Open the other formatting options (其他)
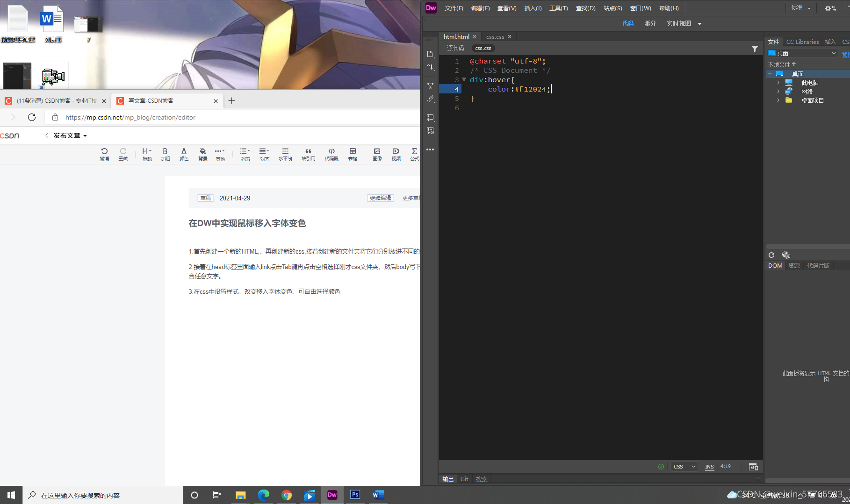Image resolution: width=850 pixels, height=504 pixels. click(220, 154)
